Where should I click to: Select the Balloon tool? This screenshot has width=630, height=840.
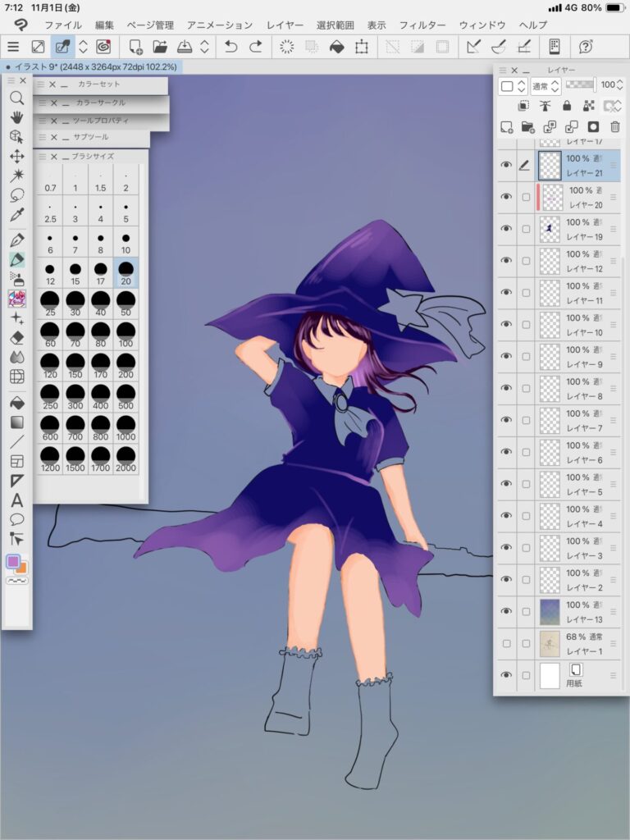[16, 519]
